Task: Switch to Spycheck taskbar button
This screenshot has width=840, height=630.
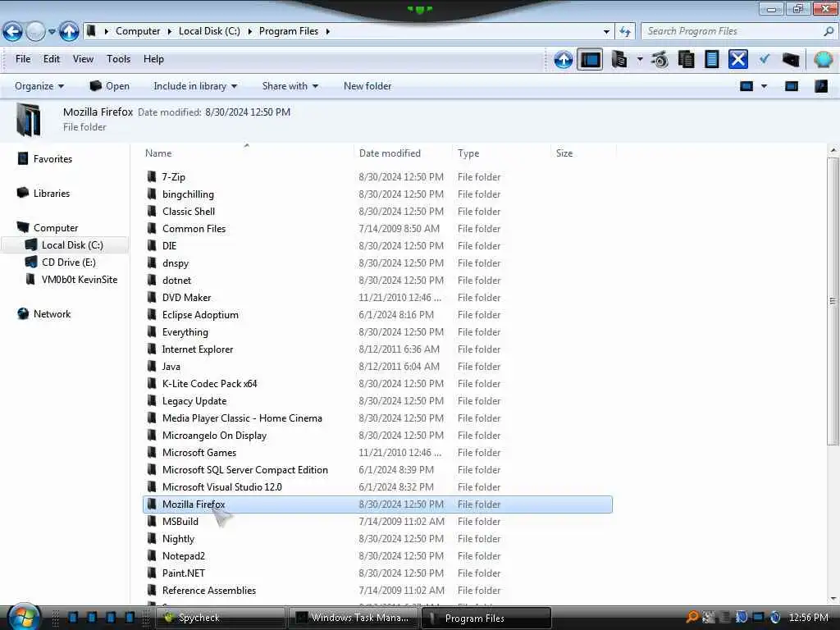Action: tap(220, 618)
